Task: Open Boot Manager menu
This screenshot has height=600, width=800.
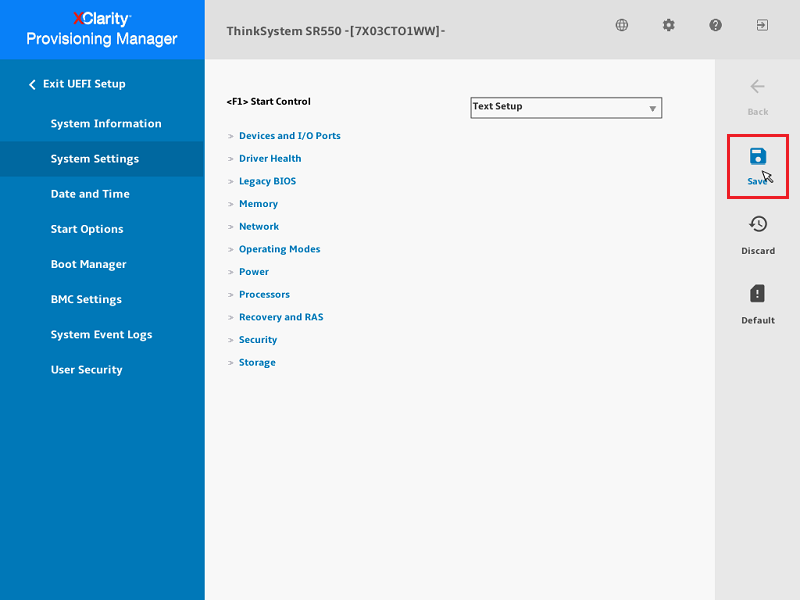Action: click(88, 264)
